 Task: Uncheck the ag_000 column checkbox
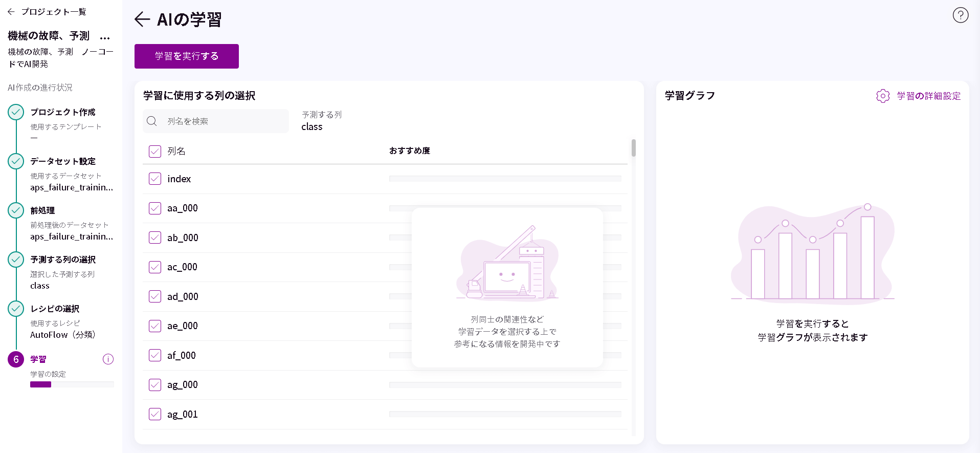(155, 385)
